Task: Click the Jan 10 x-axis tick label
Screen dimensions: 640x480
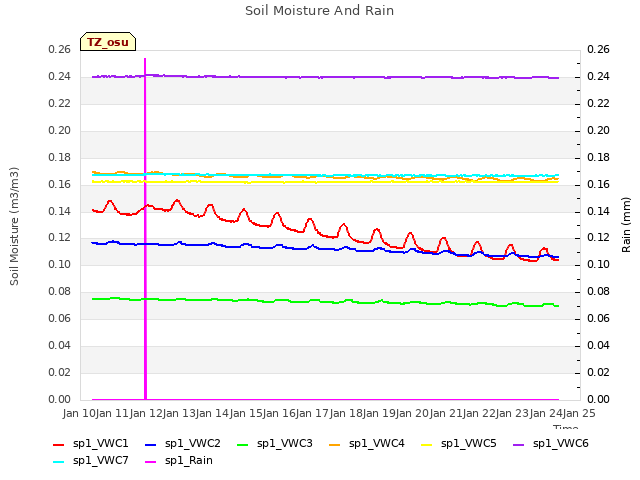Action: (x=78, y=414)
